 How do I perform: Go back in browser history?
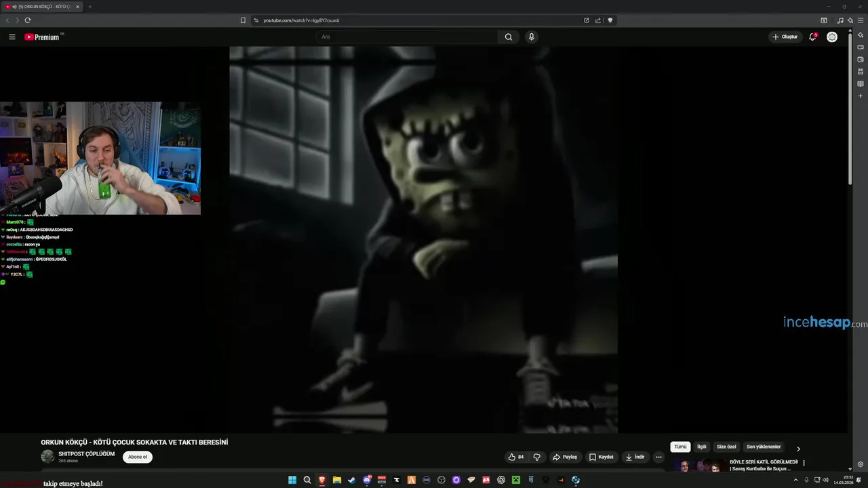coord(7,20)
